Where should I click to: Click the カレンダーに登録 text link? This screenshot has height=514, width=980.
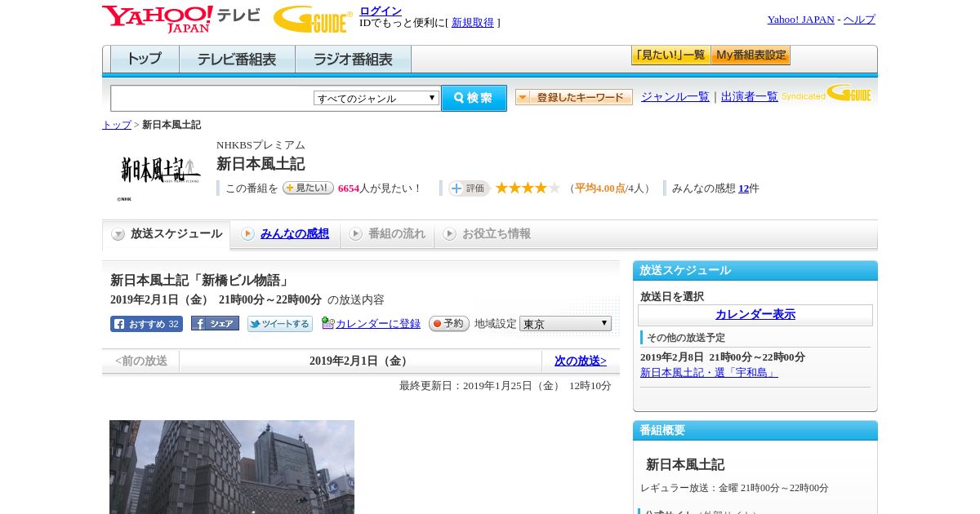[378, 324]
